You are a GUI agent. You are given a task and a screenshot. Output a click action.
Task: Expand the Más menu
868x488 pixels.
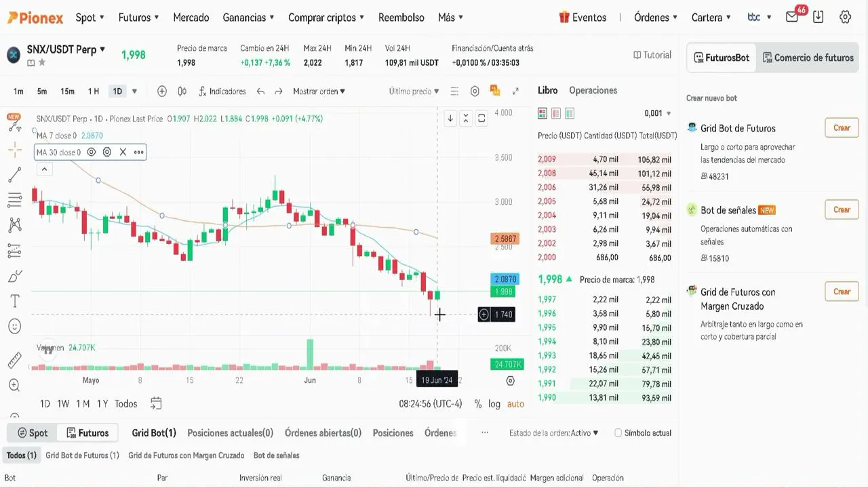[x=451, y=18]
